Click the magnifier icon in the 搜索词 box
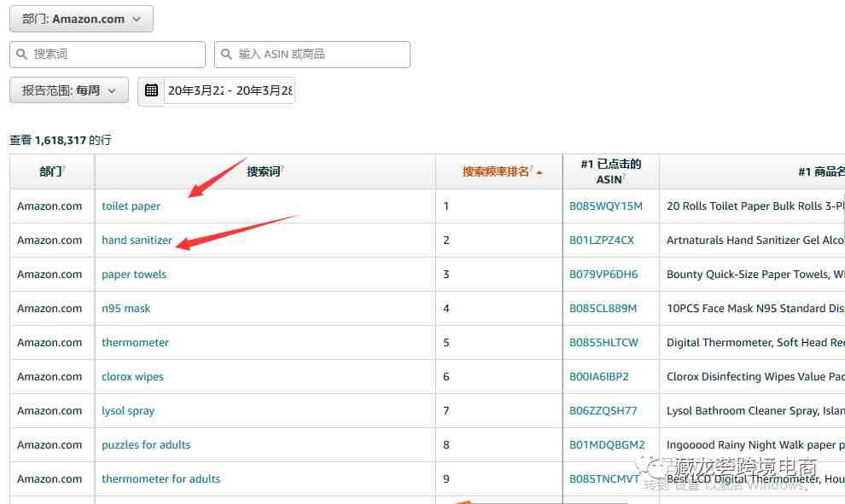The width and height of the screenshot is (845, 504). pyautogui.click(x=21, y=55)
